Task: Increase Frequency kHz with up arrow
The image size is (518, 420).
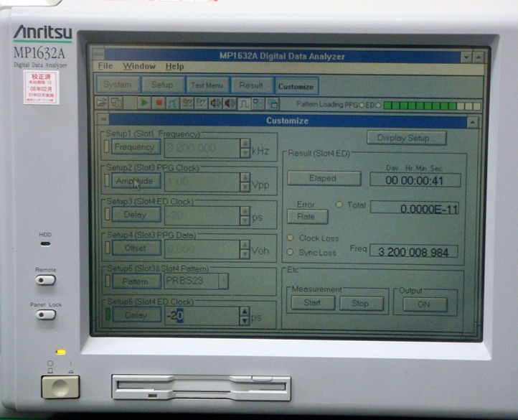Action: [x=245, y=144]
